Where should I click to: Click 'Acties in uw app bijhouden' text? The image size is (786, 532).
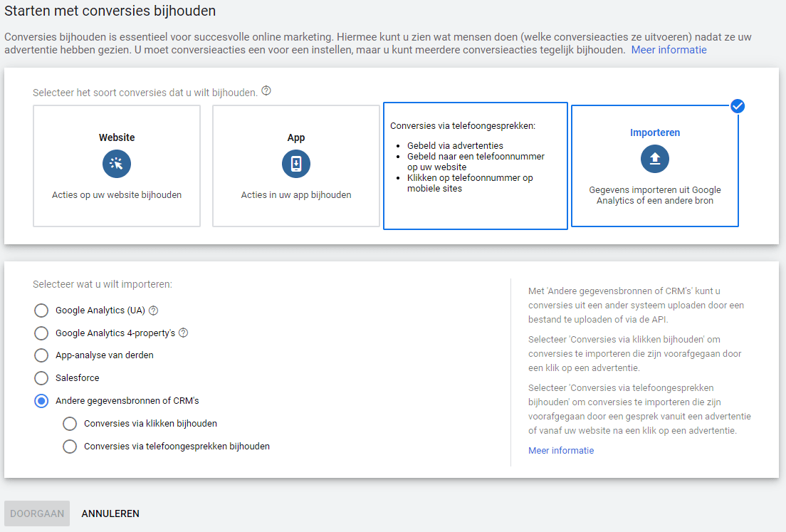[x=296, y=195]
